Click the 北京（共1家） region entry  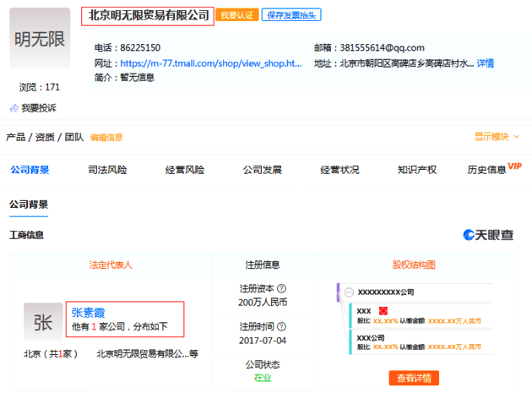51,353
